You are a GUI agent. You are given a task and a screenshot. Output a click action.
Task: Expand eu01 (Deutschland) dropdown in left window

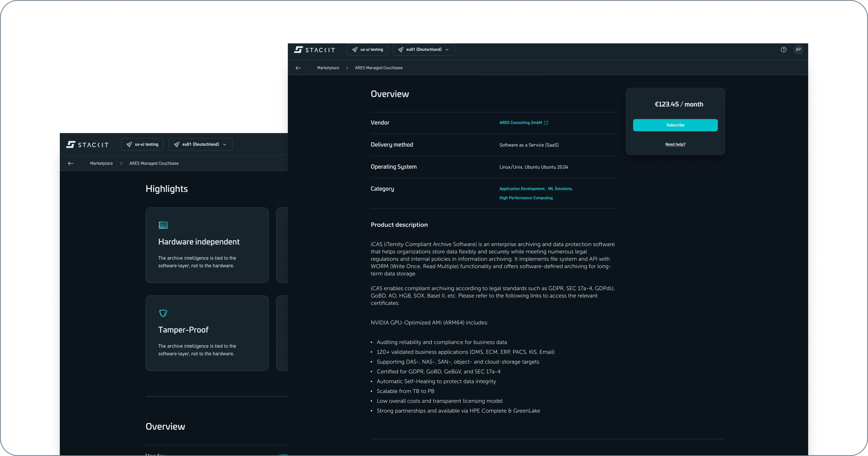[200, 145]
